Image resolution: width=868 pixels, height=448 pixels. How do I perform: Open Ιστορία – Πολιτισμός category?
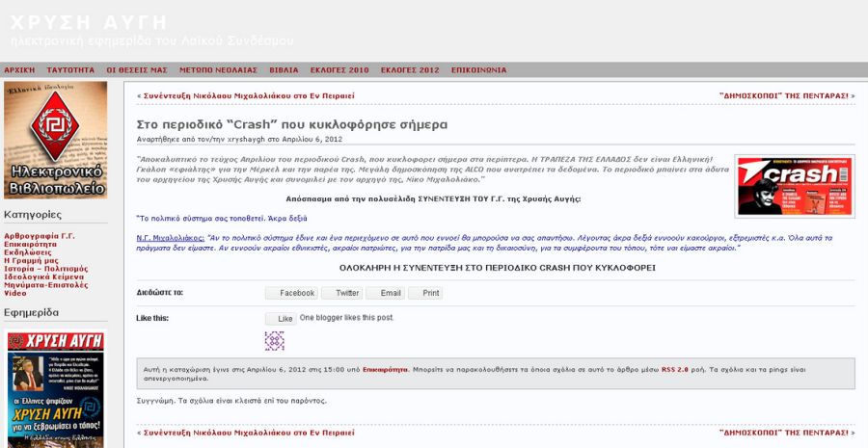pyautogui.click(x=46, y=269)
